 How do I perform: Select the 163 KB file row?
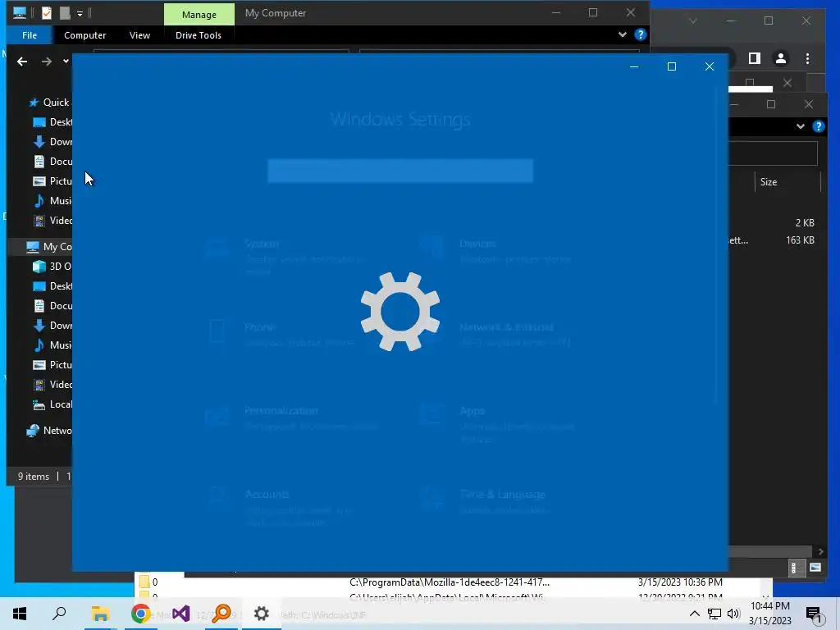point(774,240)
